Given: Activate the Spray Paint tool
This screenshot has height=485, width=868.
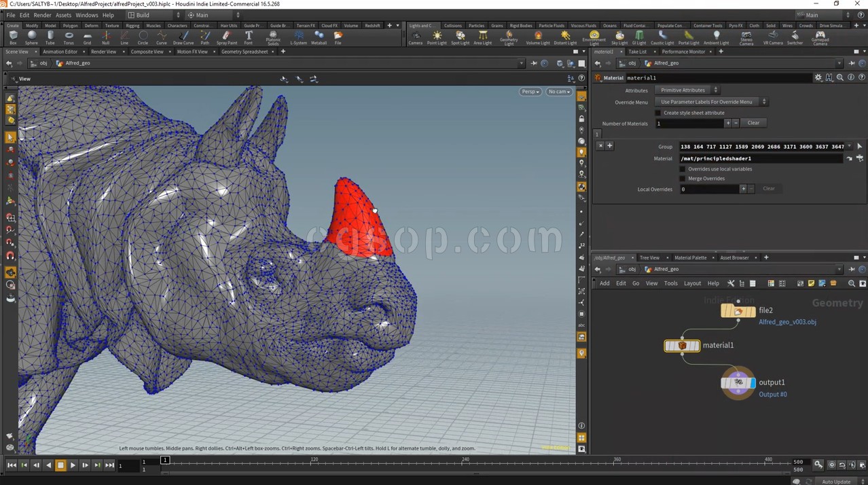Looking at the screenshot, I should tap(226, 37).
